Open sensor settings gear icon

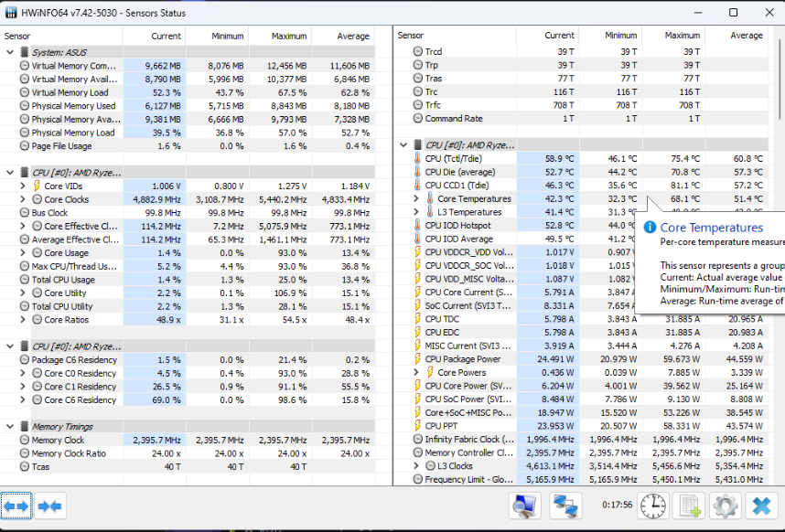(x=725, y=505)
